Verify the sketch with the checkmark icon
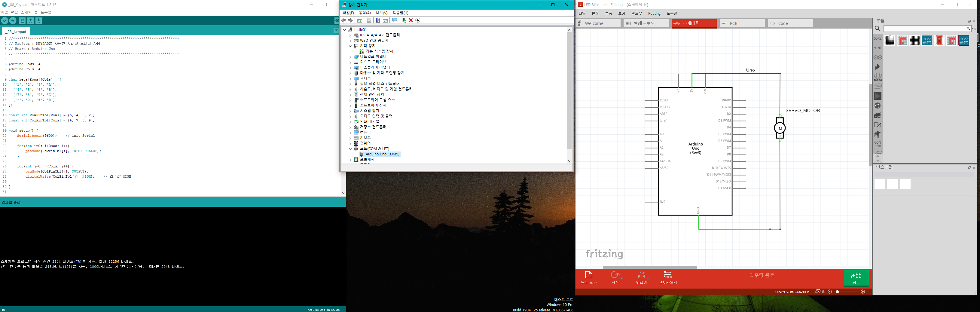 click(5, 20)
